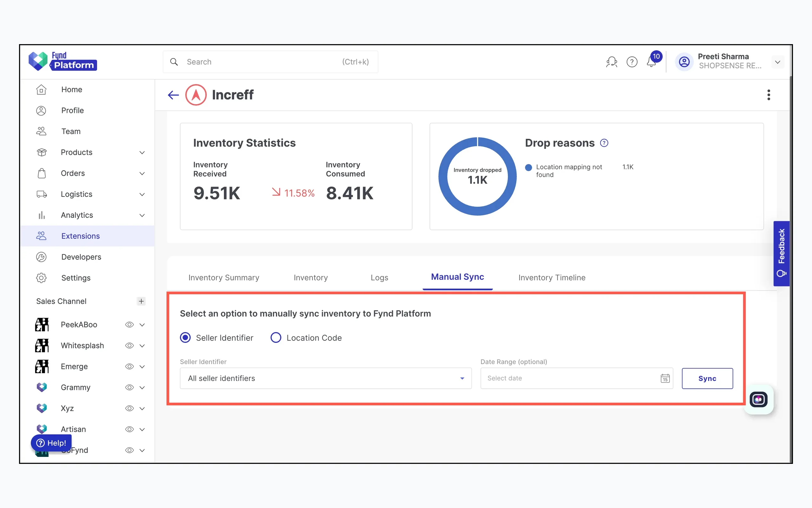
Task: Click the Logistics truck icon
Action: tap(41, 194)
